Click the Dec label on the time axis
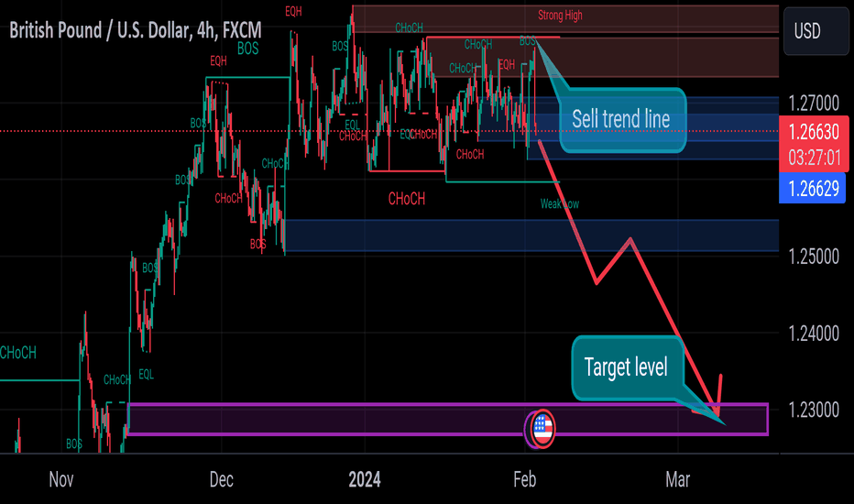Screen dimensions: 854x504 (x=222, y=479)
